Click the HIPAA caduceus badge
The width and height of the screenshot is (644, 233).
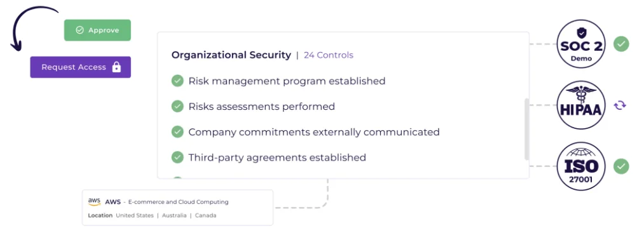581,105
